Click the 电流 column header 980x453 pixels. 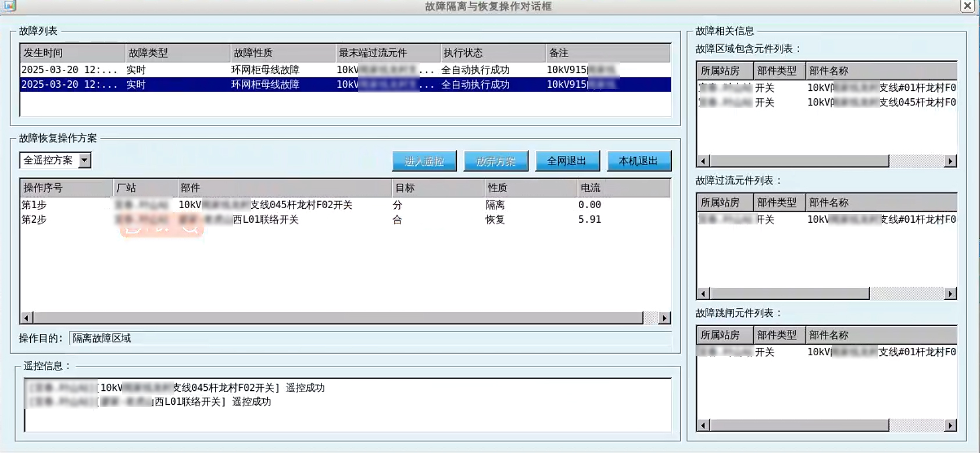(x=623, y=188)
